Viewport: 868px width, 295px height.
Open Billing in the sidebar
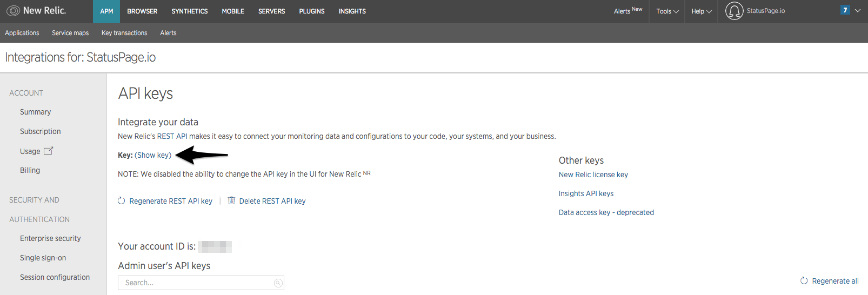pos(30,170)
